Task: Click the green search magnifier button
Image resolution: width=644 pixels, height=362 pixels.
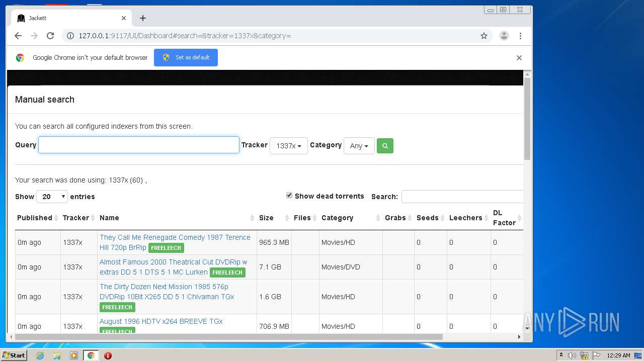Action: click(385, 146)
